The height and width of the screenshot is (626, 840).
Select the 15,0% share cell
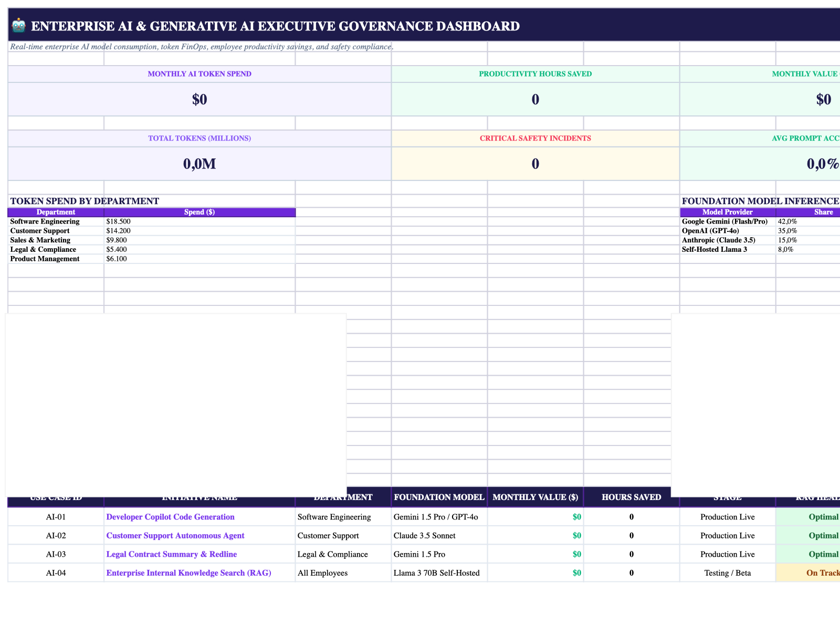(x=808, y=240)
